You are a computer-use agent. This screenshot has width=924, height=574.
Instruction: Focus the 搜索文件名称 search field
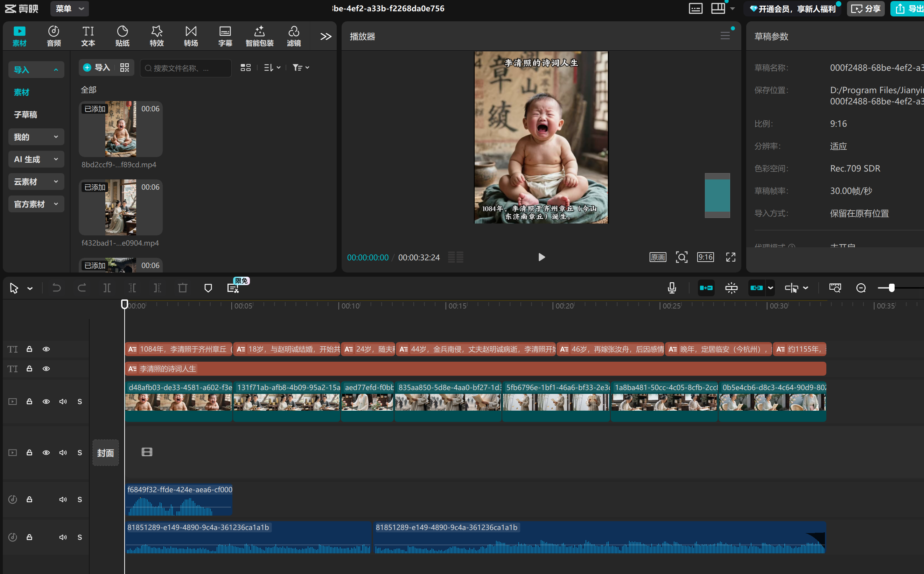point(186,68)
